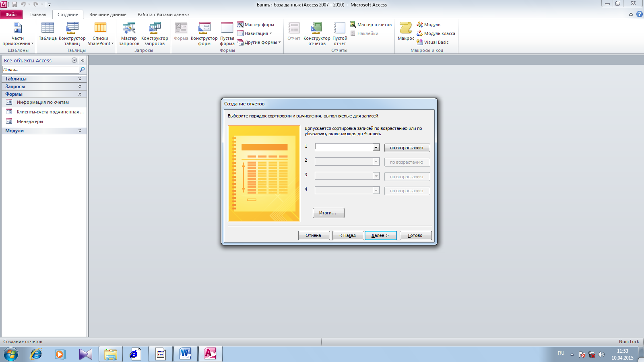
Task: Open quick access toolbar customize arrow
Action: 49,5
